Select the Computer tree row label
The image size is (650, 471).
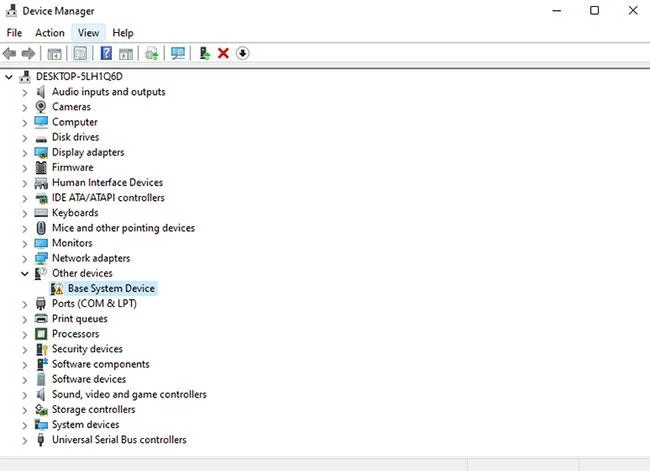(75, 122)
